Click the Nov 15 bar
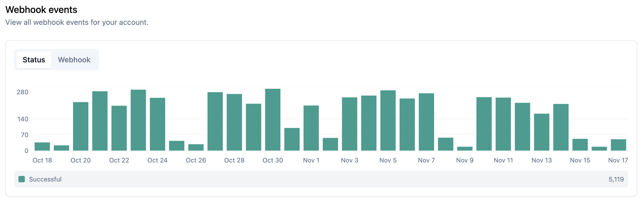The height and width of the screenshot is (205, 644). [x=580, y=145]
